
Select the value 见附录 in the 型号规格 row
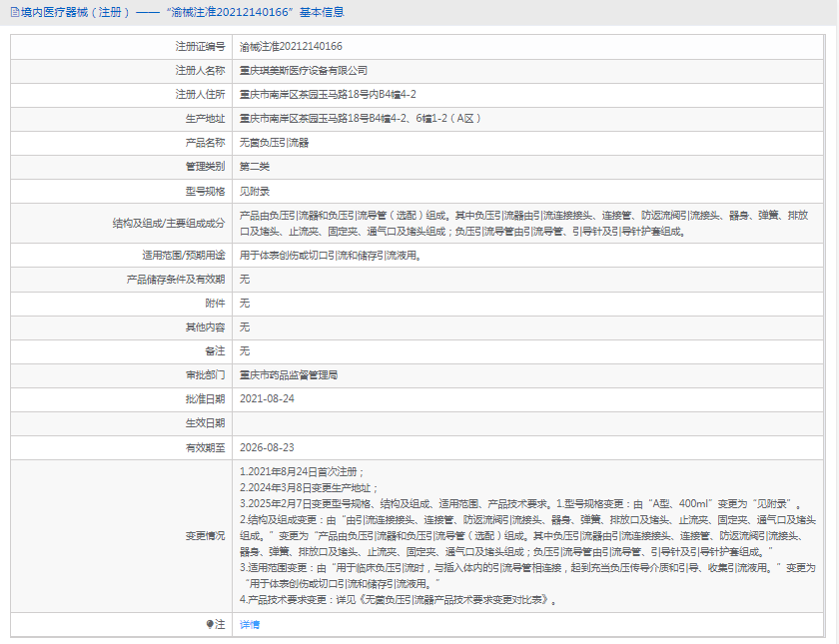(255, 192)
